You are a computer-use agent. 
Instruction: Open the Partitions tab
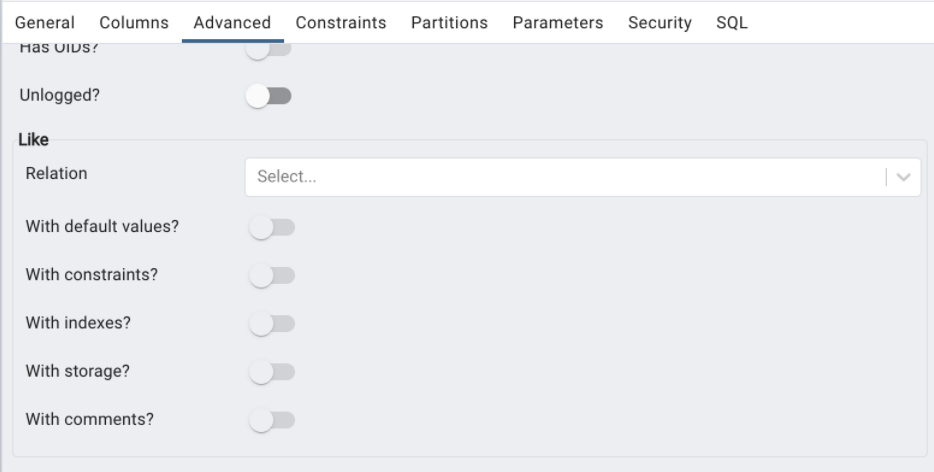point(449,22)
